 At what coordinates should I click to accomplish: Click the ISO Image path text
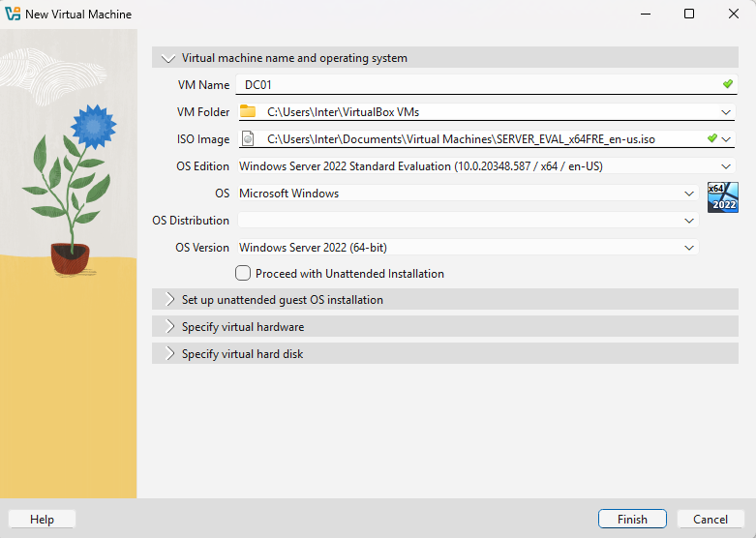[461, 139]
